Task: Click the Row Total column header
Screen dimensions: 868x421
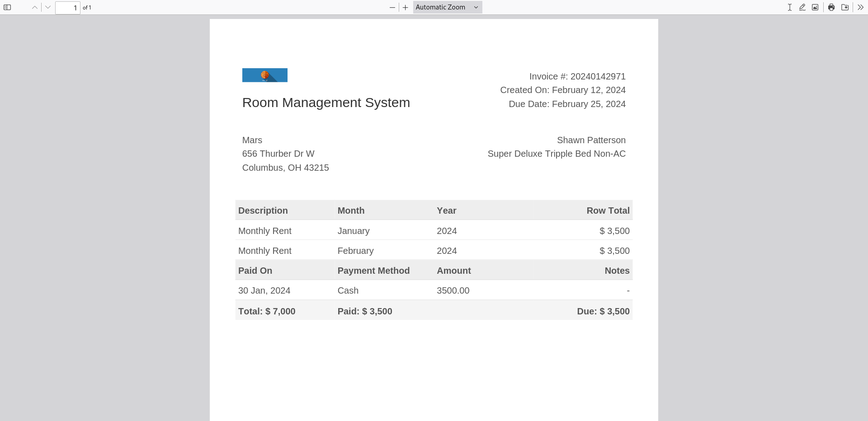Action: point(608,210)
